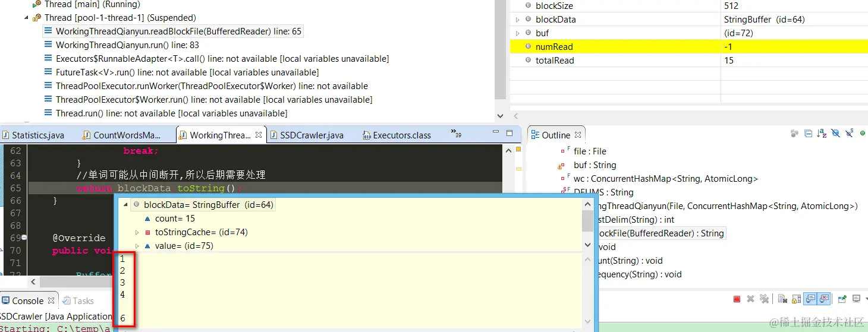Select the totalRead variable row
This screenshot has width=868, height=332.
pos(689,60)
